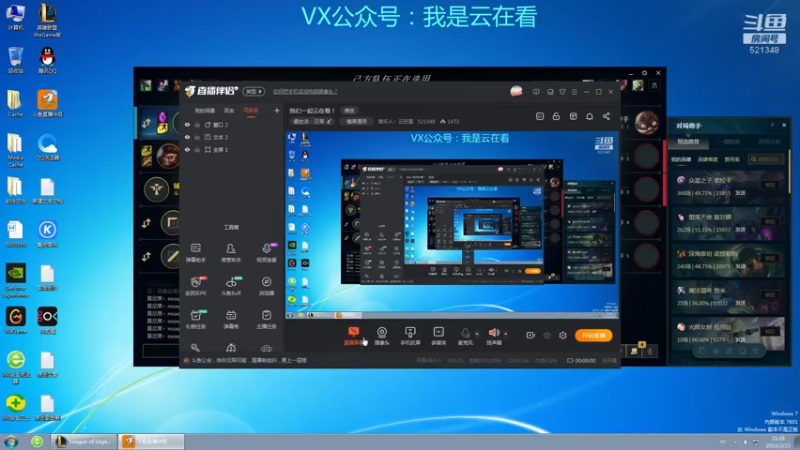Switch to the orange highlighted scene tab
Image resolution: width=800 pixels, height=450 pixels.
tap(251, 111)
